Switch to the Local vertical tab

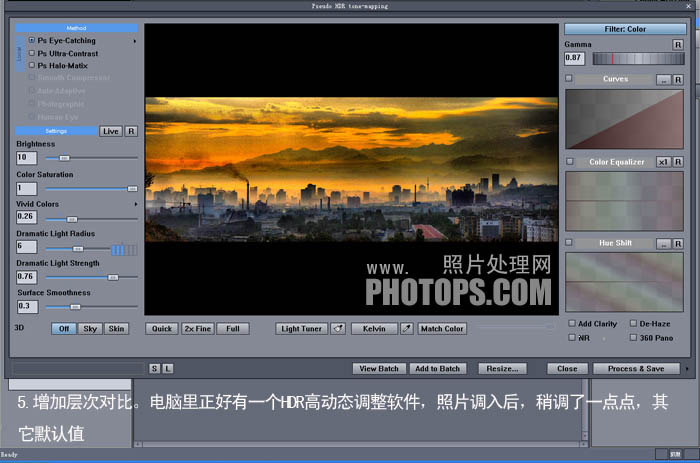coord(19,53)
